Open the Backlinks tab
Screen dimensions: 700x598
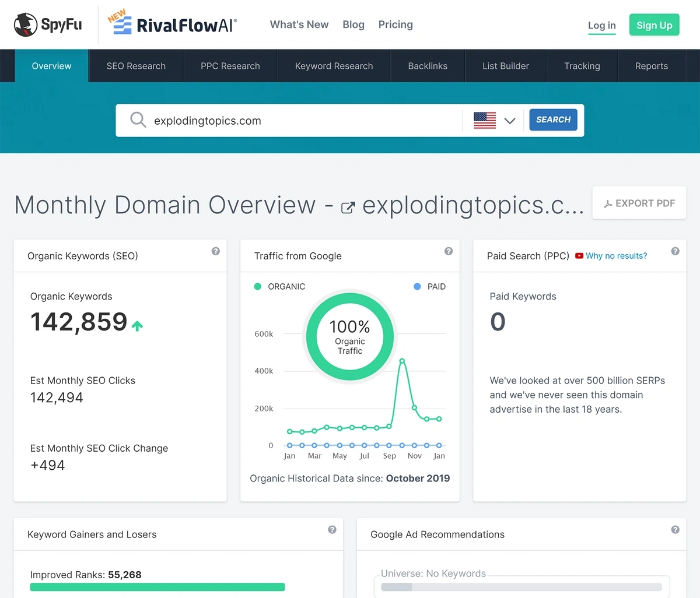[x=428, y=66]
